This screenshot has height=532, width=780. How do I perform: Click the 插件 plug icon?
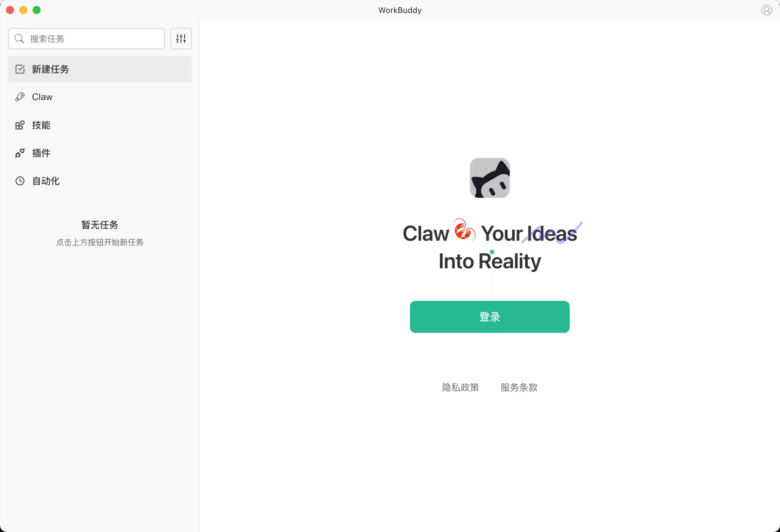pos(20,153)
